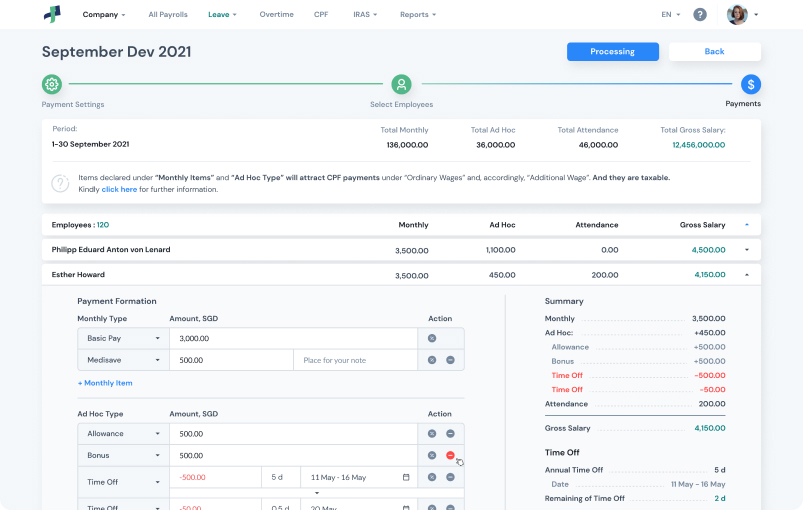Image resolution: width=803 pixels, height=510 pixels.
Task: Click the employee count 120
Action: click(x=103, y=225)
